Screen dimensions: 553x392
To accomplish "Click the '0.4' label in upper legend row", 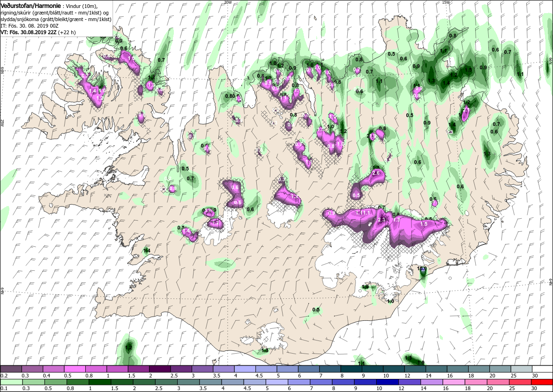I will 47,375.
